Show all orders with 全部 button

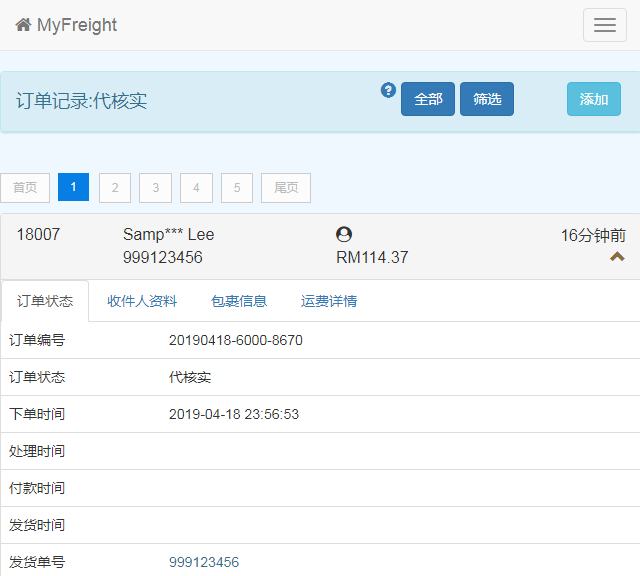[x=428, y=99]
